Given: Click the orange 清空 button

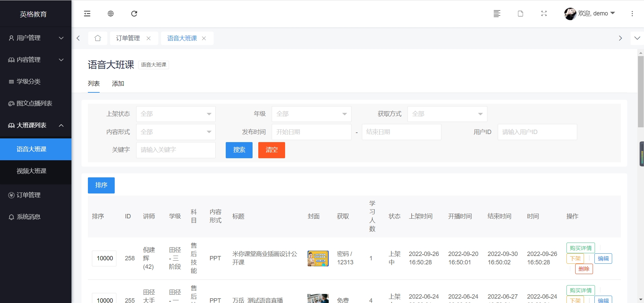Looking at the screenshot, I should tap(272, 150).
